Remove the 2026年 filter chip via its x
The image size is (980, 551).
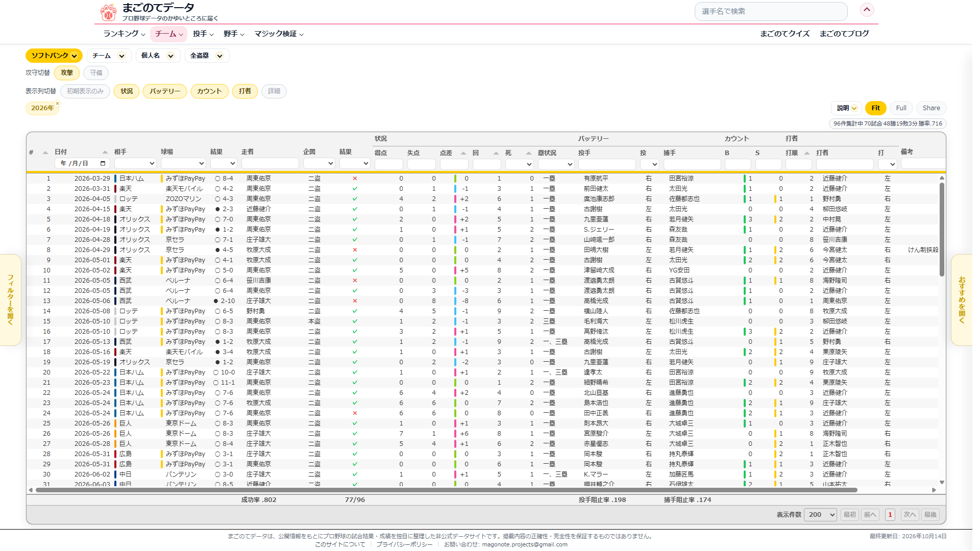click(x=57, y=104)
